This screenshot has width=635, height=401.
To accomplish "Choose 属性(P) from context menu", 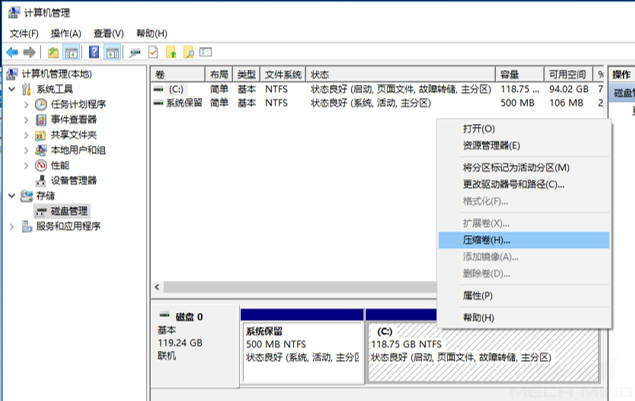I will click(524, 296).
